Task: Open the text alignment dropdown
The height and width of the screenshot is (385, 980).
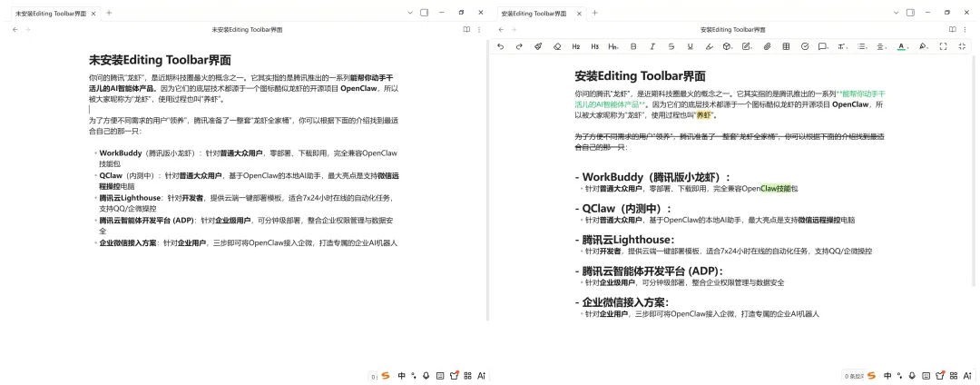Action: pyautogui.click(x=881, y=46)
